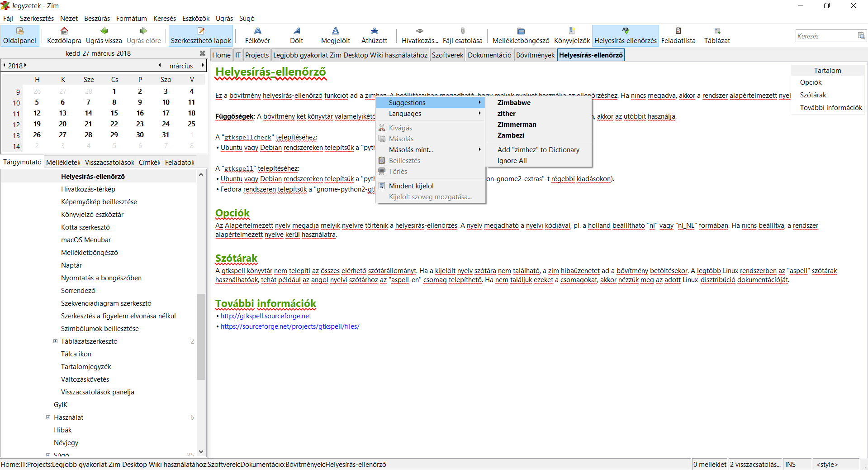Toggle Szerkeszthető lapok editable mode
Image resolution: width=868 pixels, height=470 pixels.
(201, 35)
